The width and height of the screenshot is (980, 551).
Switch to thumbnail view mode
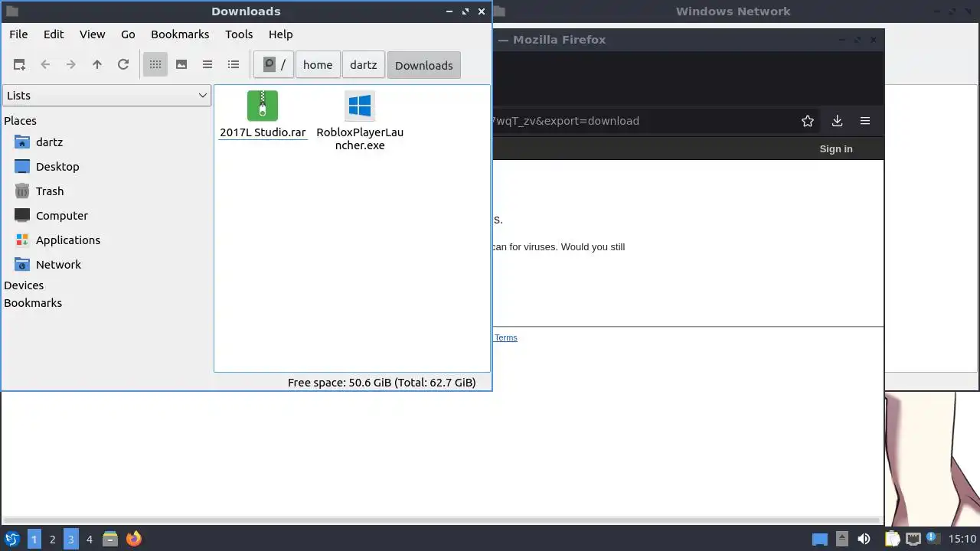181,65
